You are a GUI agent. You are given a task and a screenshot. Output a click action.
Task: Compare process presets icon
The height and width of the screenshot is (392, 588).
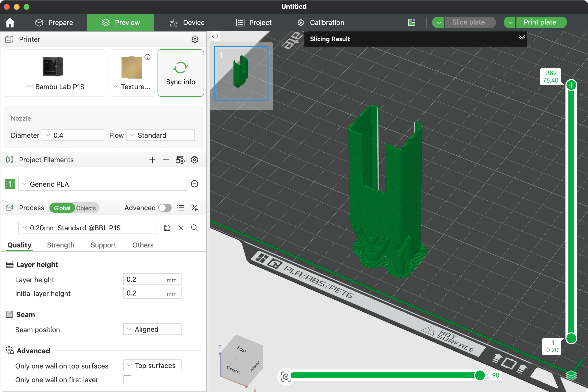[195, 208]
